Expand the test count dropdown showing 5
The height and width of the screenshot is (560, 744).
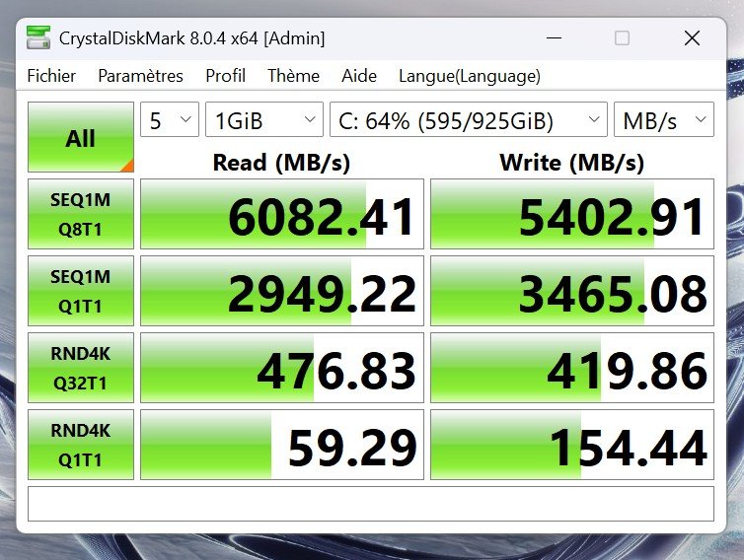click(170, 119)
